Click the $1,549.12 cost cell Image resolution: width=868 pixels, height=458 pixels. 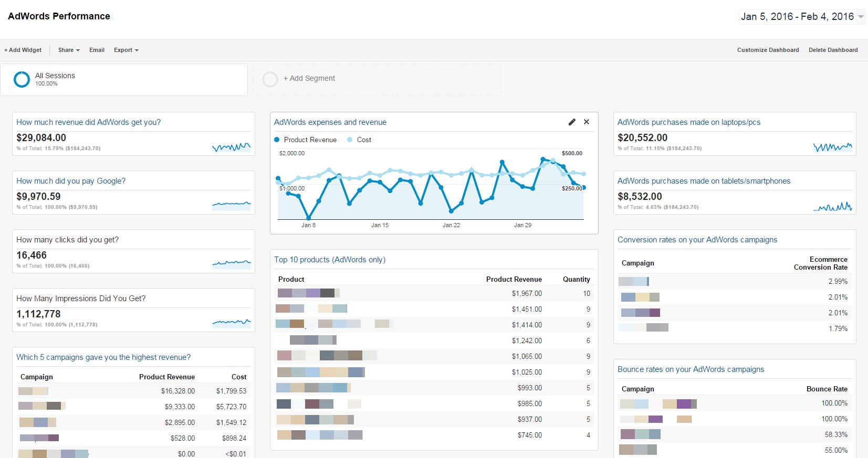coord(231,422)
